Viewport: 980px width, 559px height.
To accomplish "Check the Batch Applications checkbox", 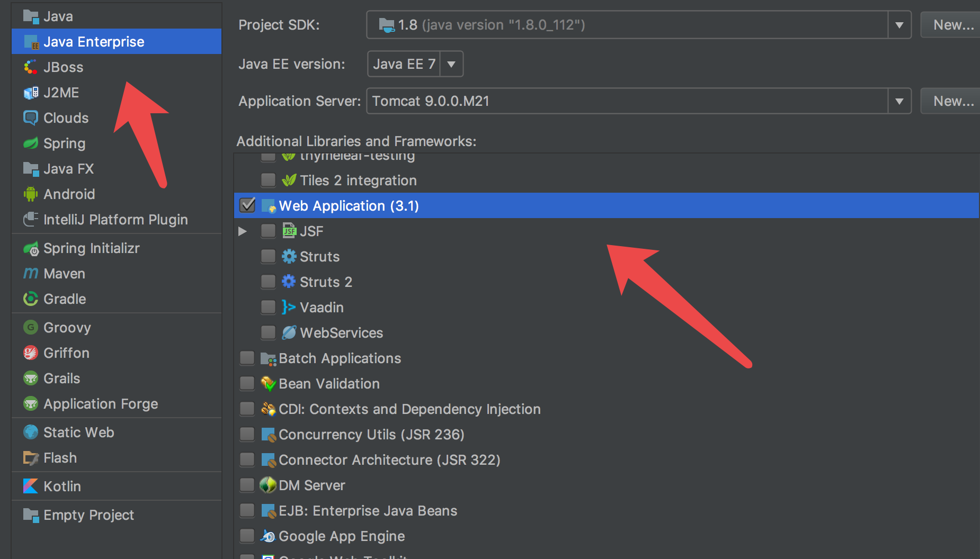I will 247,358.
